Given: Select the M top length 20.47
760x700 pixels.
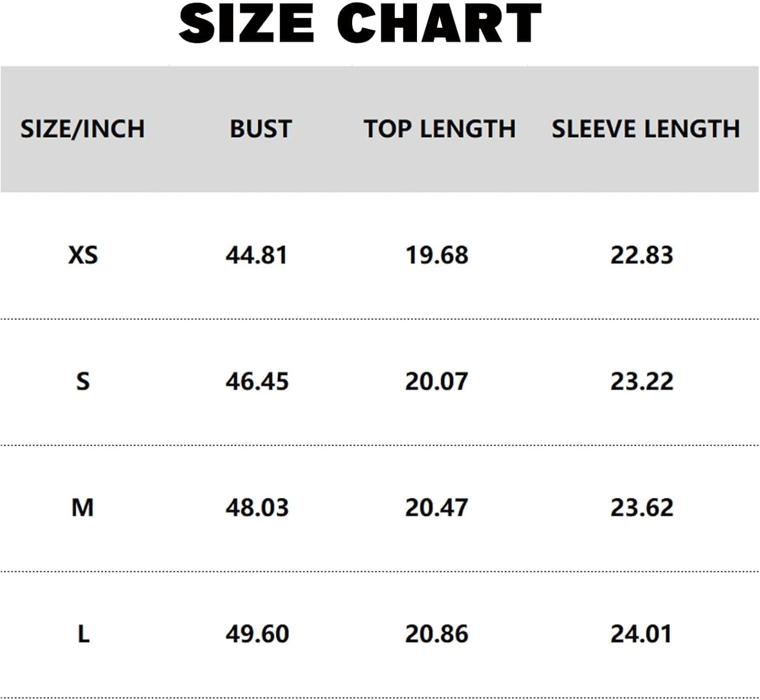Looking at the screenshot, I should (x=436, y=507).
